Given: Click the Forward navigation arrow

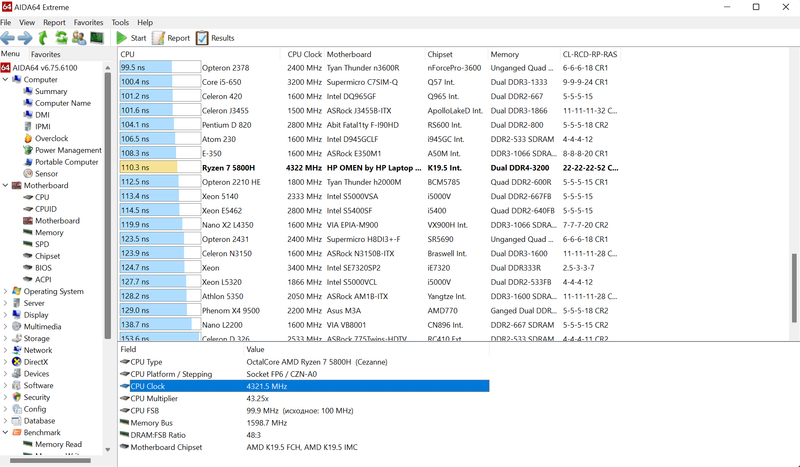Looking at the screenshot, I should (25, 38).
